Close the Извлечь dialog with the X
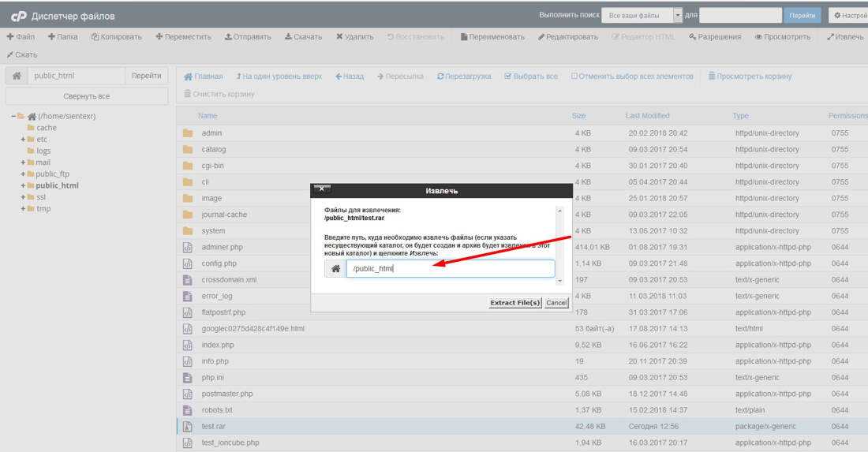 click(321, 189)
